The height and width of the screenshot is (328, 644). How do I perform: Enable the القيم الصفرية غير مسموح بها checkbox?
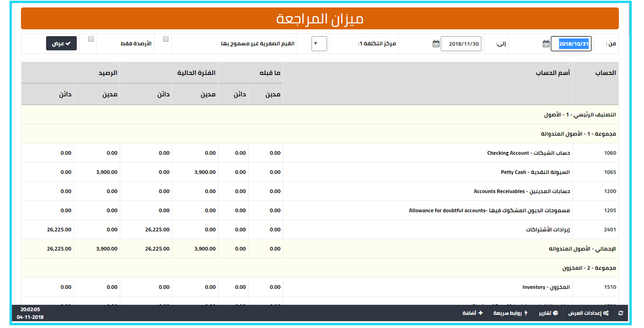tap(166, 39)
